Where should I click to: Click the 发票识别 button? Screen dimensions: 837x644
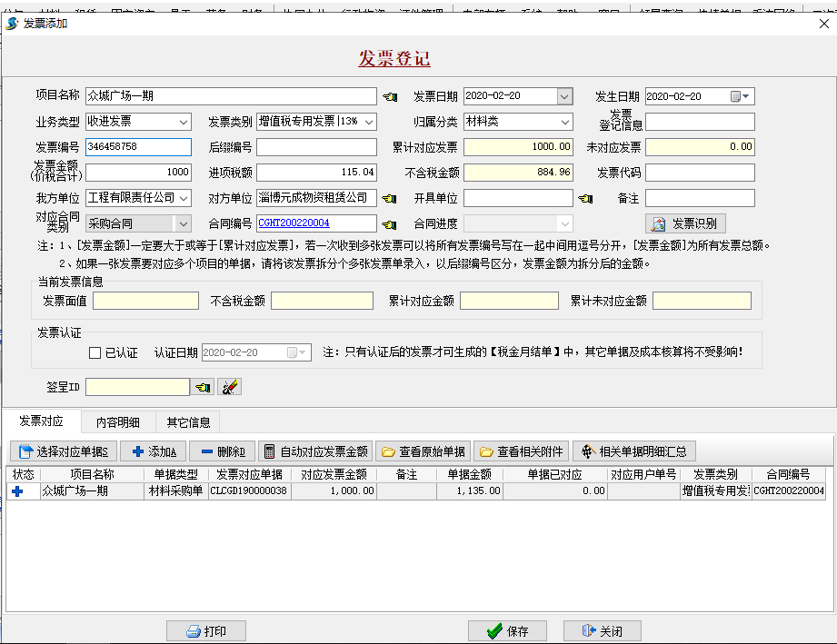[x=685, y=223]
